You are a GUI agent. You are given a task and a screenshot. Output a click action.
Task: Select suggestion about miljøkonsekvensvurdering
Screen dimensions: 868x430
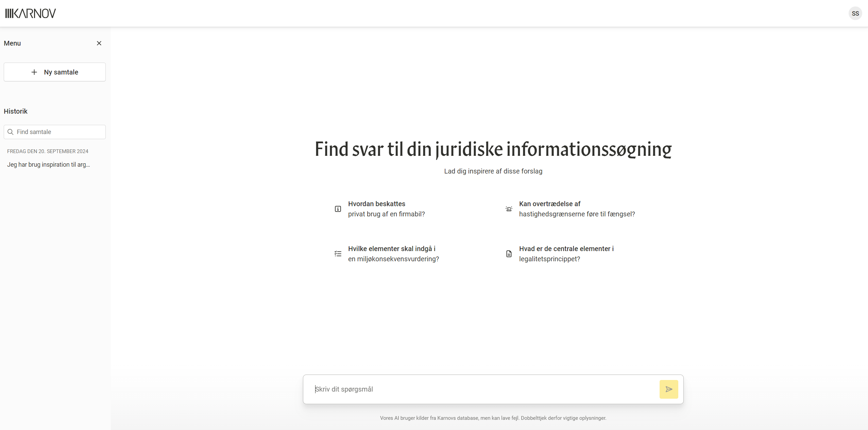click(x=393, y=254)
